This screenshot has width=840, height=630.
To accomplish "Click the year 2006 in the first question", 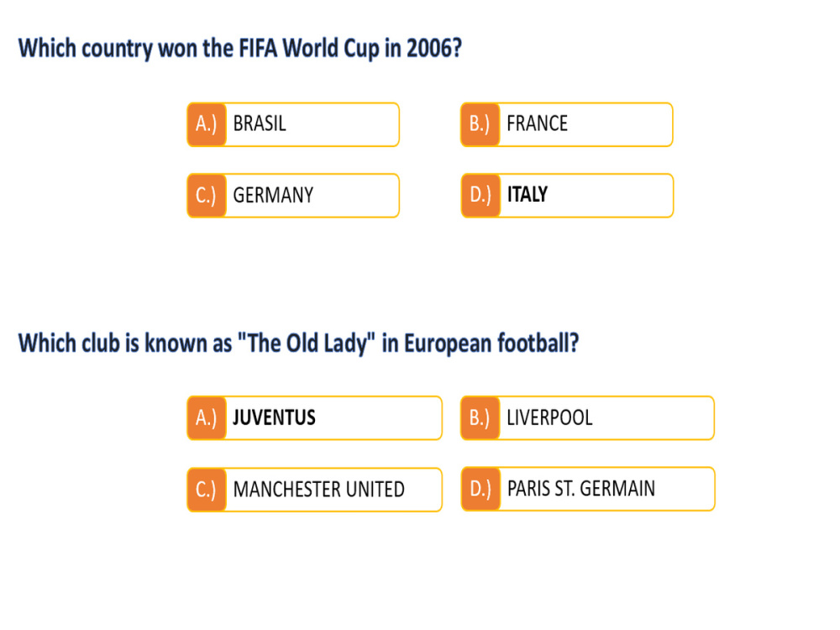I will (x=434, y=48).
